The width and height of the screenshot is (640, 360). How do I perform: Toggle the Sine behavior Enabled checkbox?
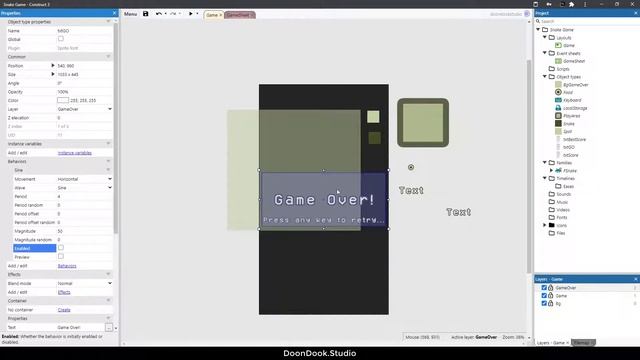click(x=61, y=248)
